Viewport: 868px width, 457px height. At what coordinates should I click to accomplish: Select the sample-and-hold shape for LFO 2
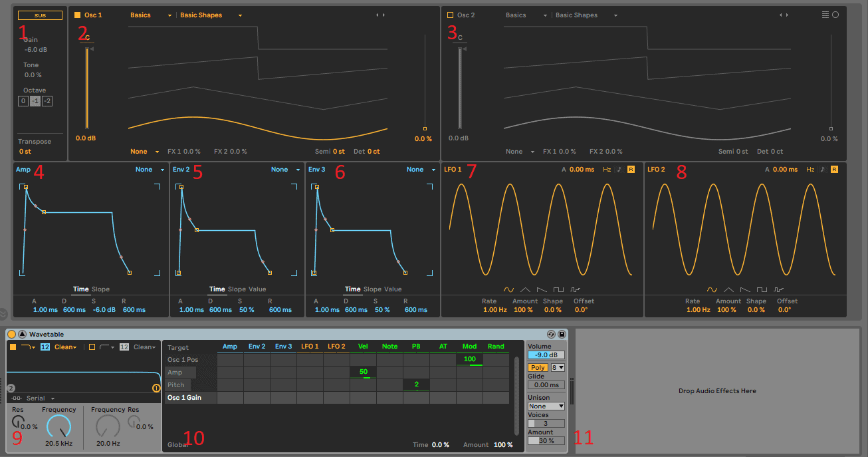[778, 288]
